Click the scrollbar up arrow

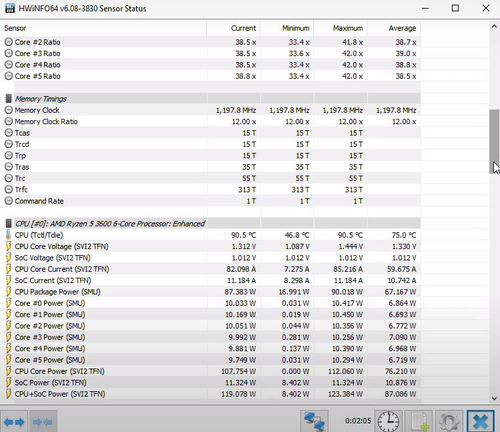pos(494,27)
